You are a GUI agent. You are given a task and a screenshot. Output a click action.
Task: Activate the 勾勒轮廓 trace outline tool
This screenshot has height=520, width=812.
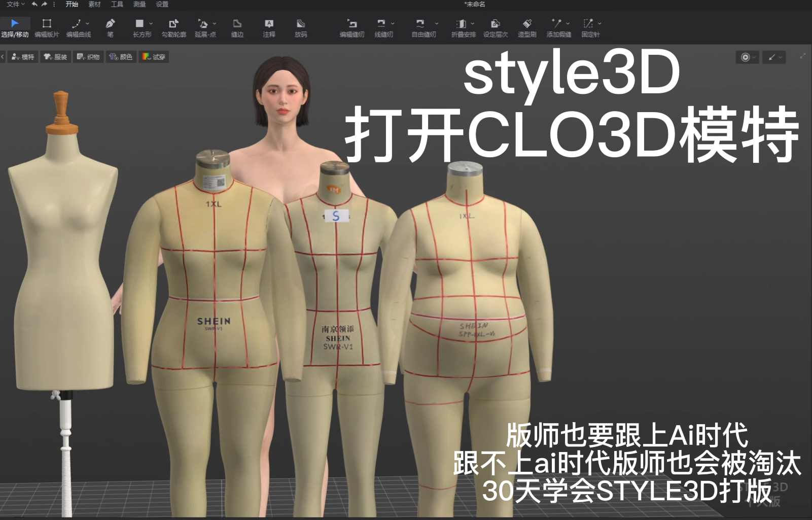(x=173, y=28)
